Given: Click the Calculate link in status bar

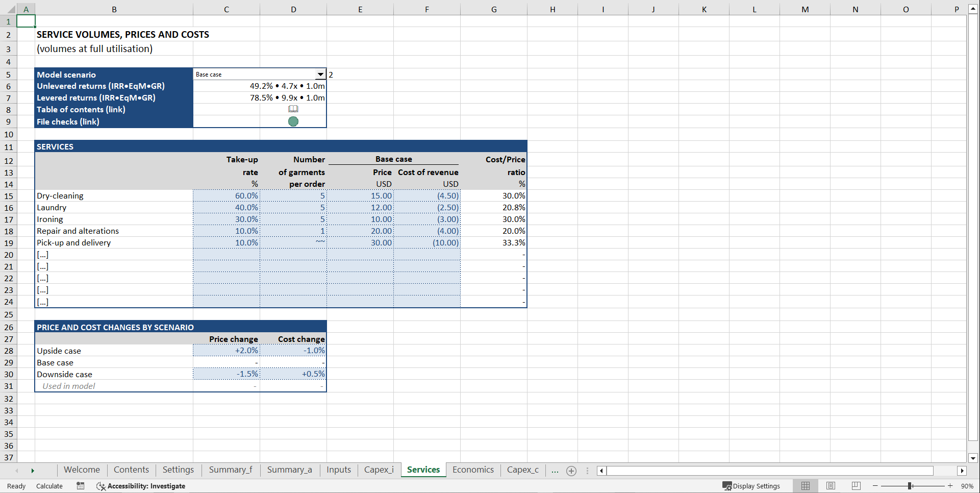Looking at the screenshot, I should (49, 486).
